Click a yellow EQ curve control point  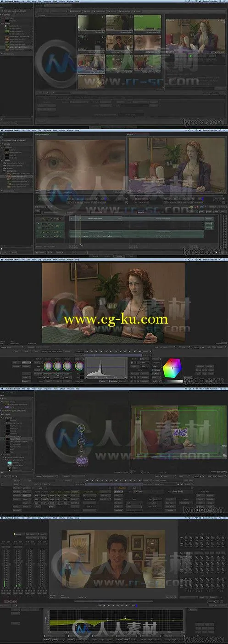126,617
